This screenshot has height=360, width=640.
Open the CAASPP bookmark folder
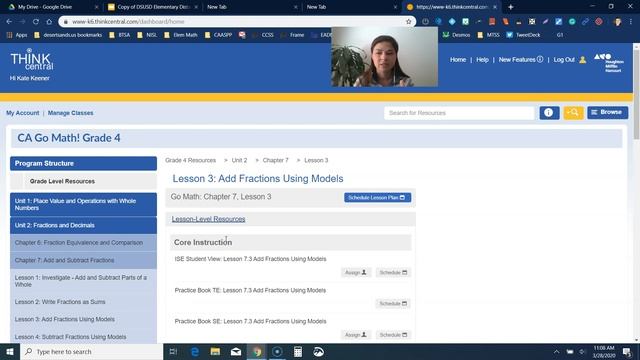pyautogui.click(x=218, y=35)
